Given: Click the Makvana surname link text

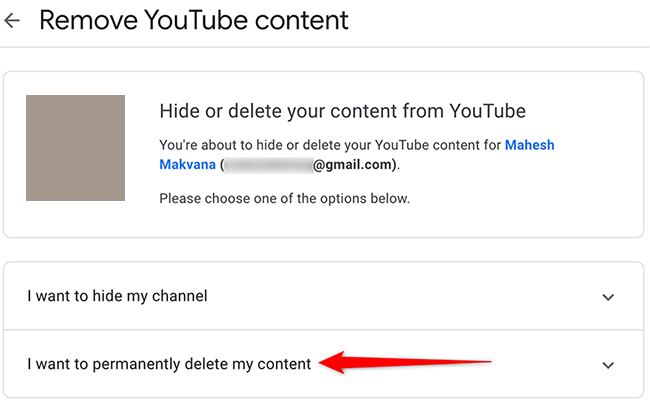Looking at the screenshot, I should 187,164.
